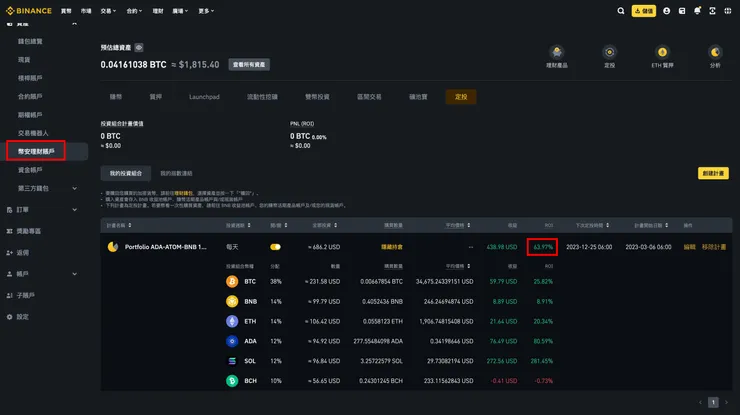Expand the Account sidebar chevron
This screenshot has width=740, height=415.
[74, 274]
